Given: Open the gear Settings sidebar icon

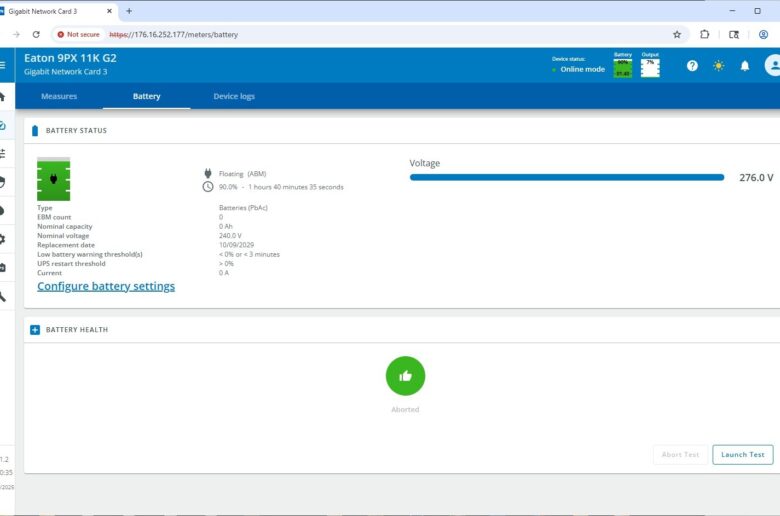Looking at the screenshot, I should (3, 239).
